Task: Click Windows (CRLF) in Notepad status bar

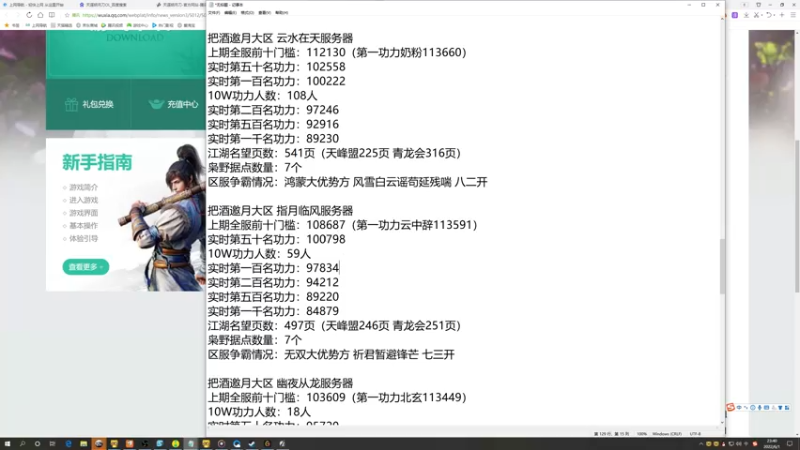Action: pos(667,434)
